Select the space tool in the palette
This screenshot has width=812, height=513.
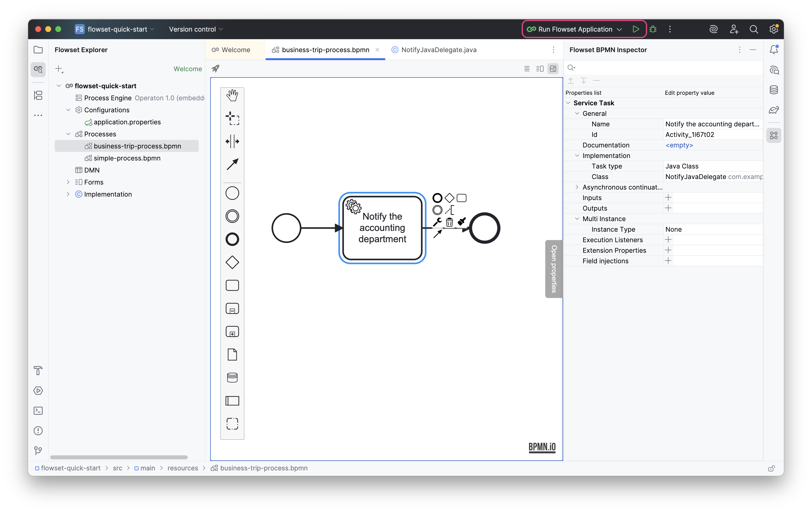232,141
